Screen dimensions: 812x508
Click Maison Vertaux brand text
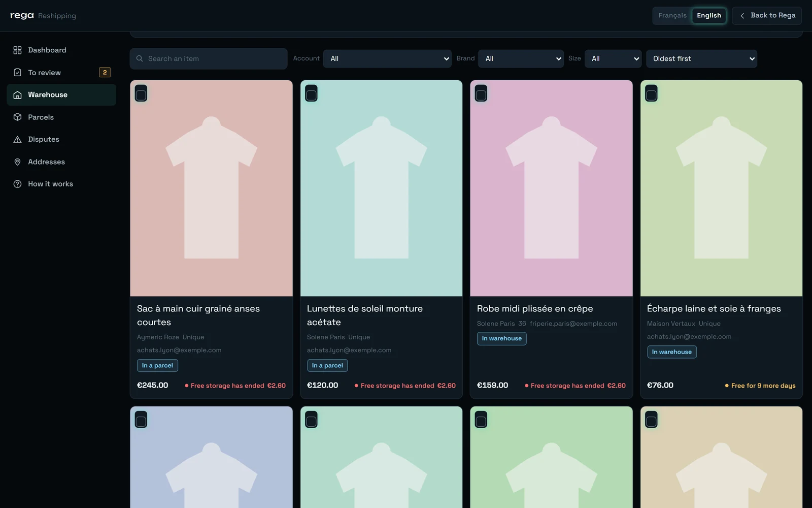(671, 324)
